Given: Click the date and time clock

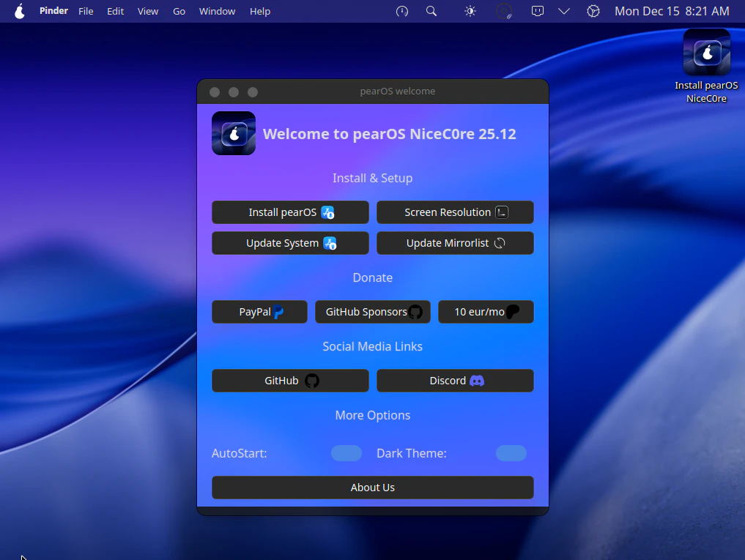Looking at the screenshot, I should pos(672,11).
